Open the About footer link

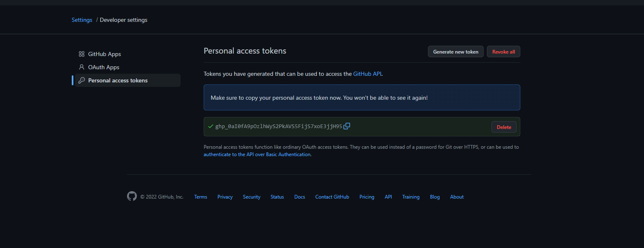point(457,197)
